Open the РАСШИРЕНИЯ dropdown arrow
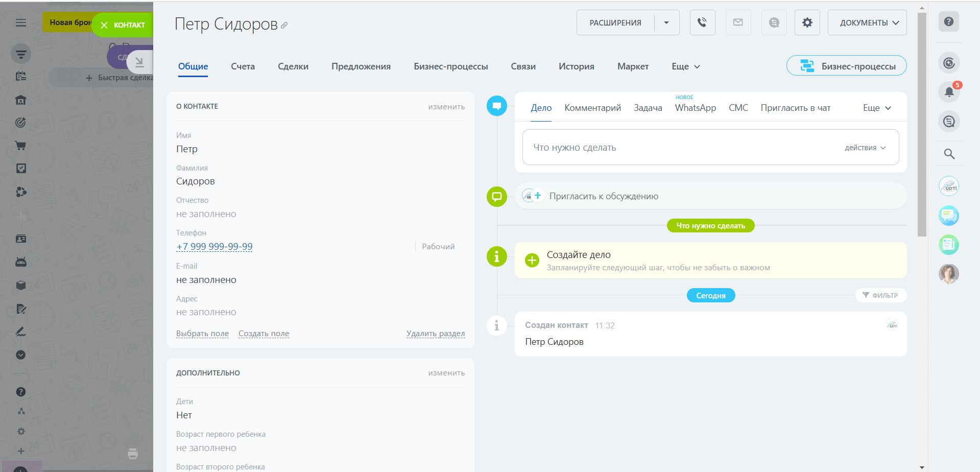The width and height of the screenshot is (980, 472). coord(666,22)
